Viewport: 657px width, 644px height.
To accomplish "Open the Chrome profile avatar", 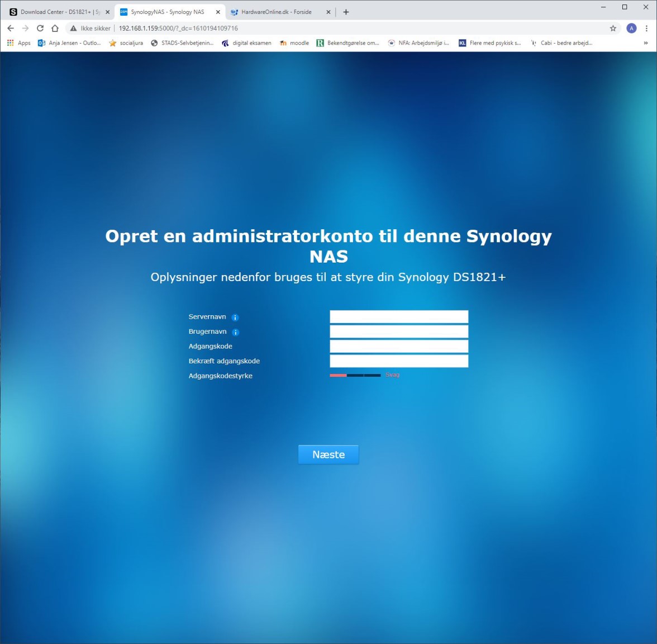I will click(x=631, y=28).
